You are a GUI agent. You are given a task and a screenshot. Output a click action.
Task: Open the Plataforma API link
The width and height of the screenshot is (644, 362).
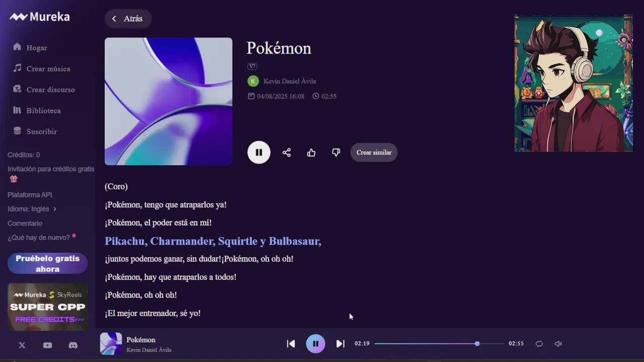point(30,195)
